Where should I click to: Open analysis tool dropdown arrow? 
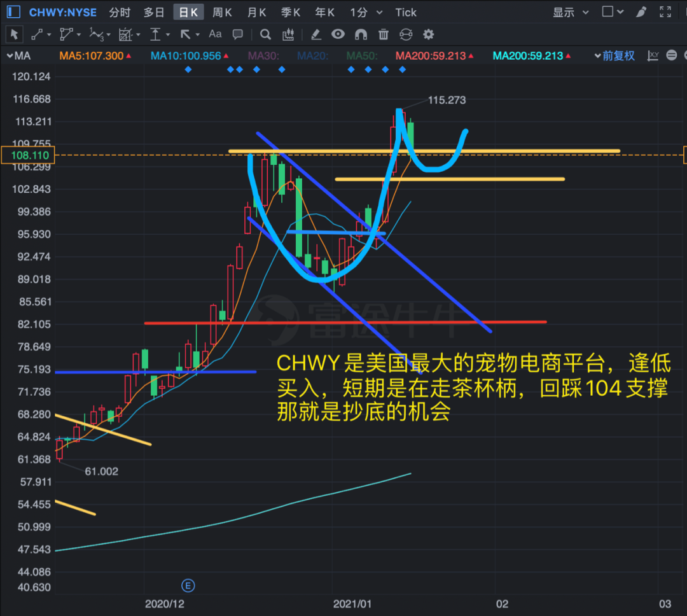point(138,34)
